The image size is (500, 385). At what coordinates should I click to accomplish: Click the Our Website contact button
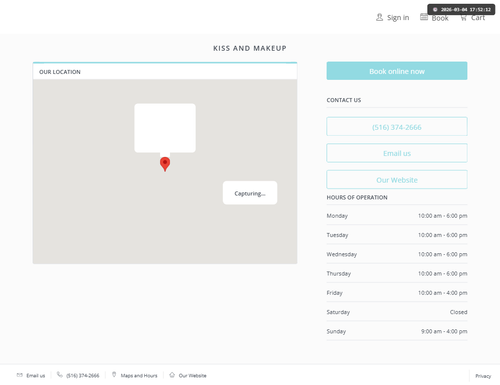[397, 180]
